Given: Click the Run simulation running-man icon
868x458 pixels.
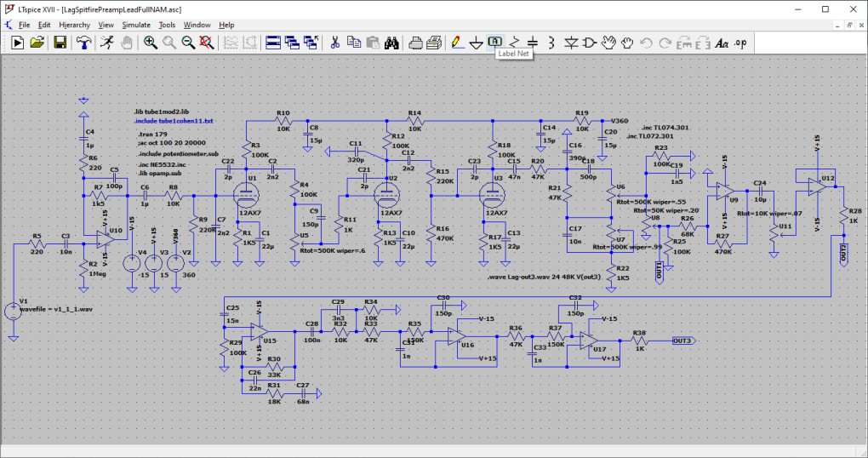Looking at the screenshot, I should [106, 42].
